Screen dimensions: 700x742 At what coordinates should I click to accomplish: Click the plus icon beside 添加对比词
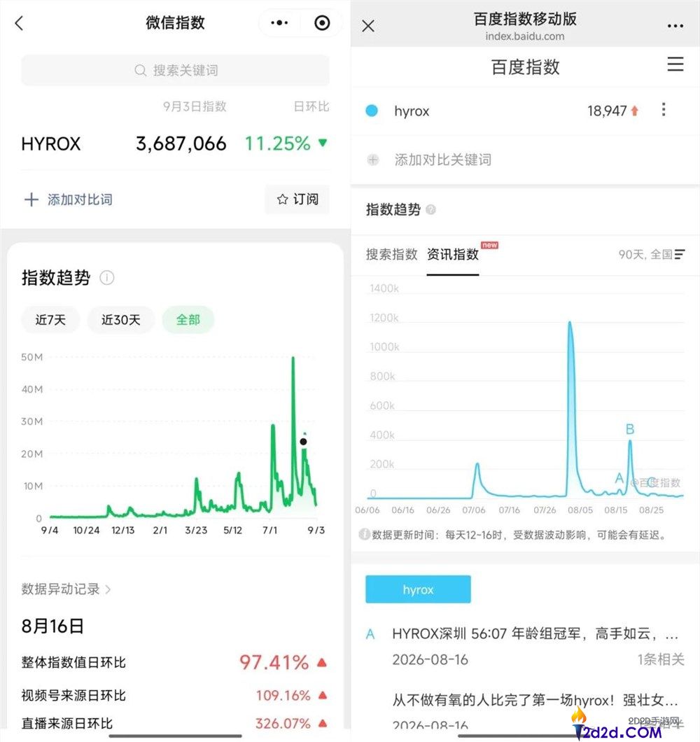click(31, 199)
